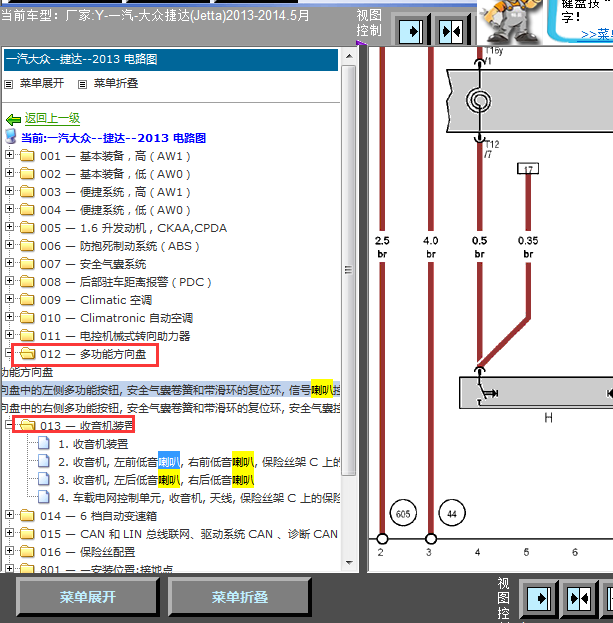Image resolution: width=613 pixels, height=623 pixels.
Task: Expand folder 011 电控机械式转向助力器
Action: tap(10, 335)
